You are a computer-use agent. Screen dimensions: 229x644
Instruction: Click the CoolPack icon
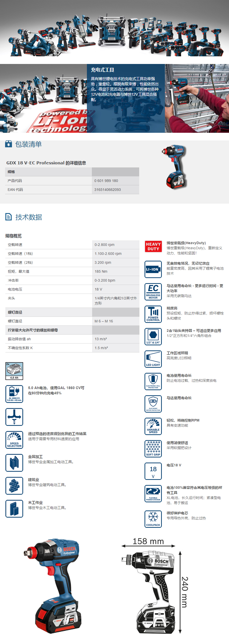153,519
